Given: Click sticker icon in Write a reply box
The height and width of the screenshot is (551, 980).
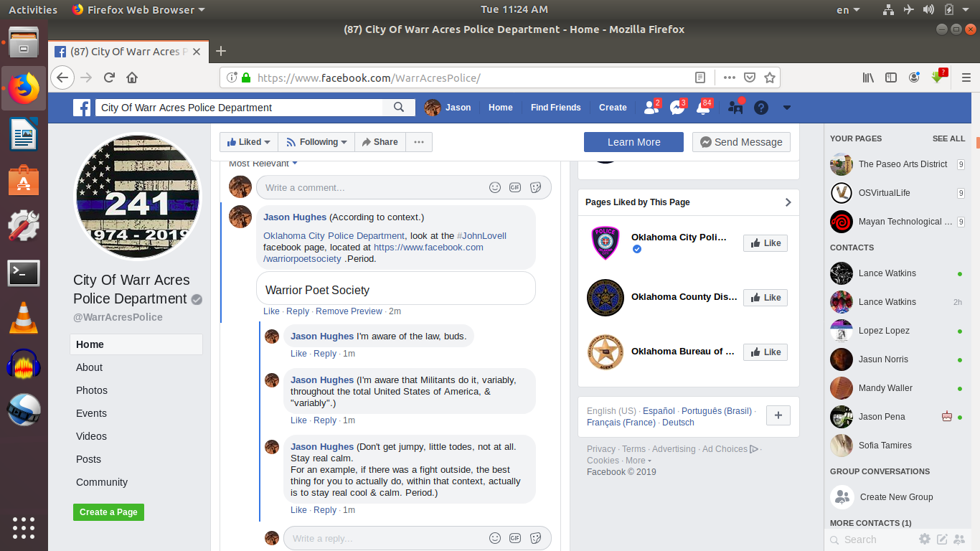Looking at the screenshot, I should (x=535, y=538).
